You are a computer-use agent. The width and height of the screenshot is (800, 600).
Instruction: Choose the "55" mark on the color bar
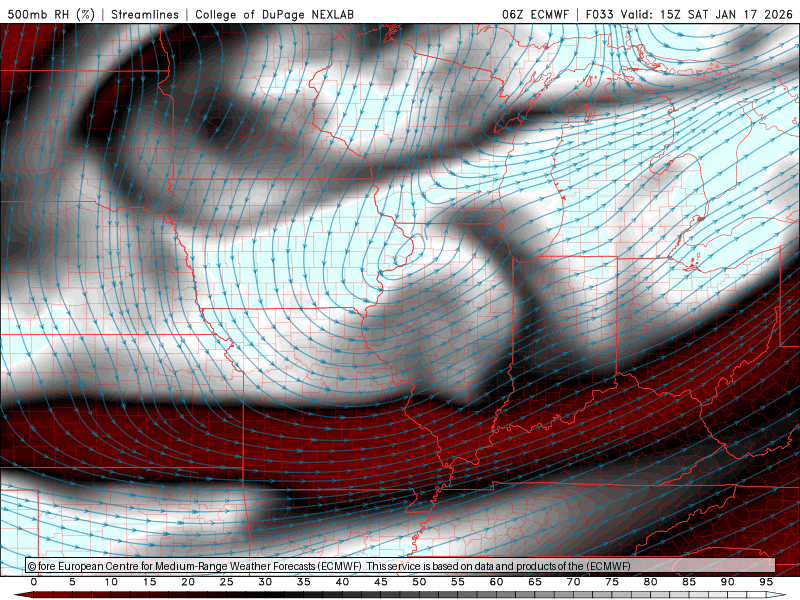[x=458, y=582]
